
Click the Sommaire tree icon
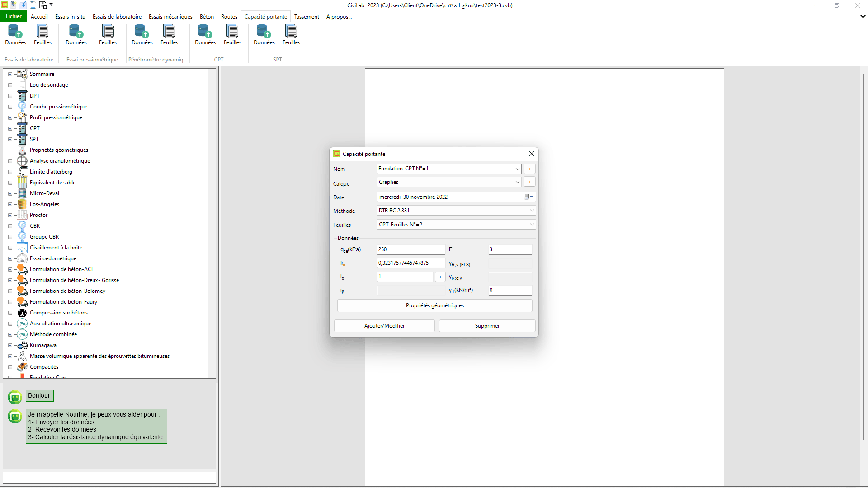click(x=22, y=74)
